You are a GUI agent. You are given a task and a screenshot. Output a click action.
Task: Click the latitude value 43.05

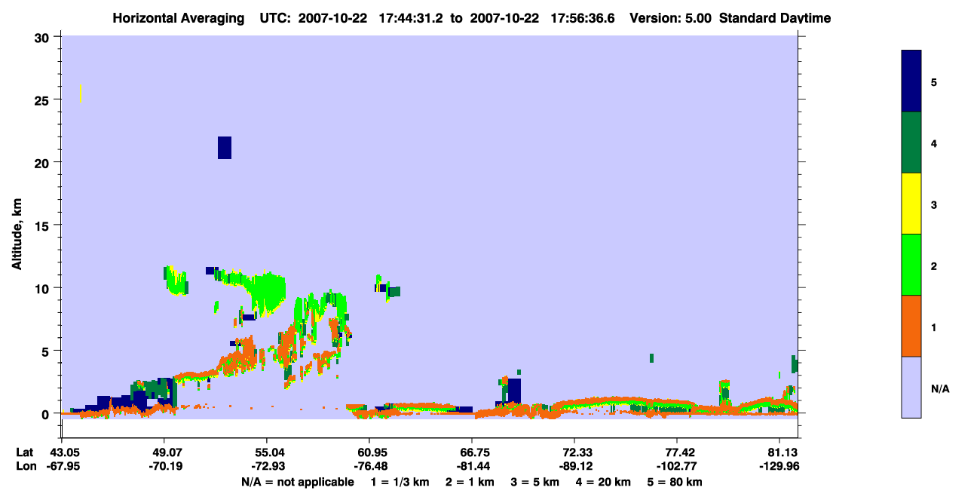click(x=62, y=452)
